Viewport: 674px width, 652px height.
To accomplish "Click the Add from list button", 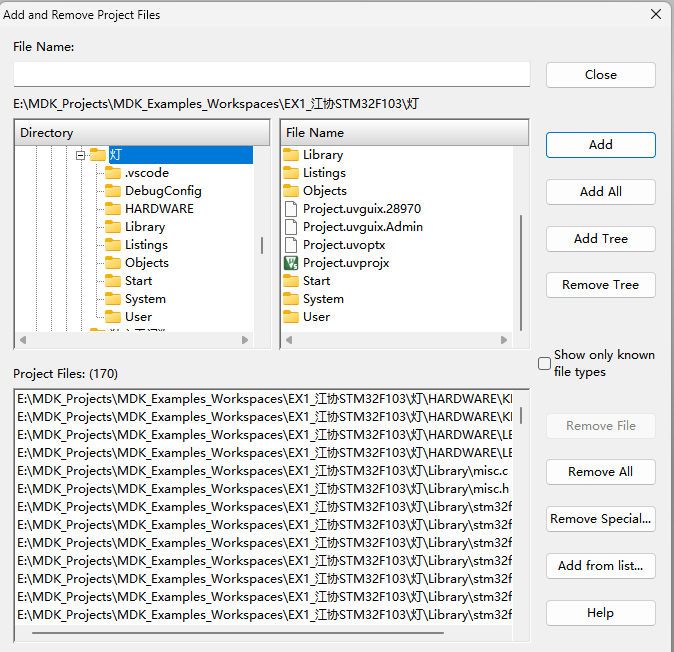I will (600, 566).
